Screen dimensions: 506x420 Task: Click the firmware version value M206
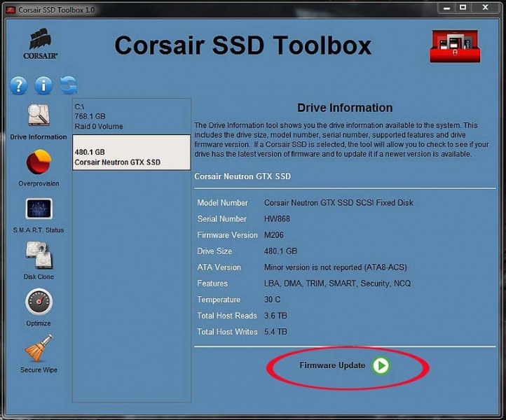point(273,235)
